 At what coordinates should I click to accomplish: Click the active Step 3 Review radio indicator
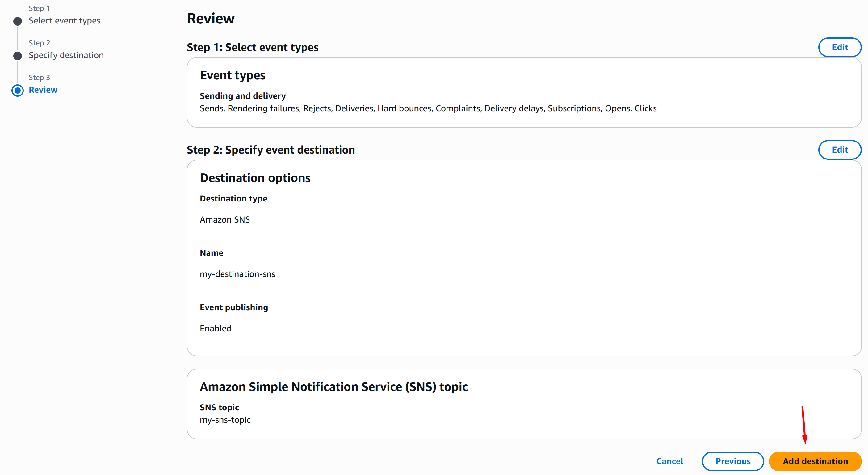(x=18, y=90)
